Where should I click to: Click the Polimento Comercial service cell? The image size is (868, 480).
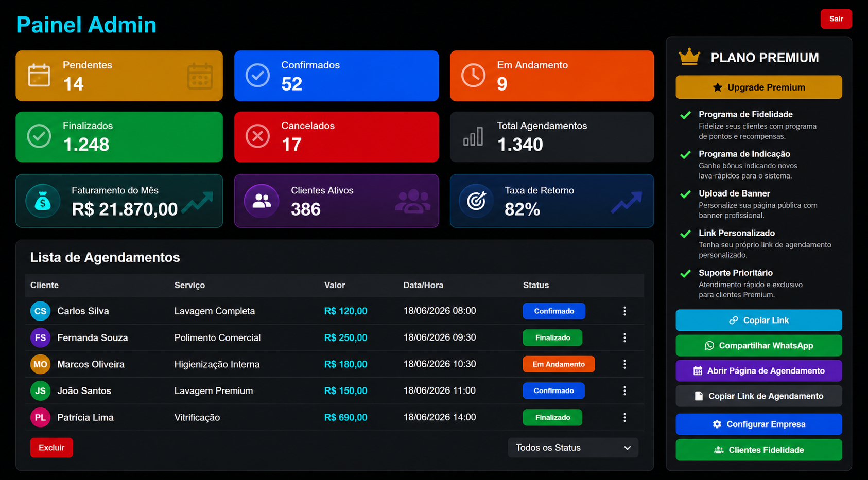pyautogui.click(x=217, y=337)
